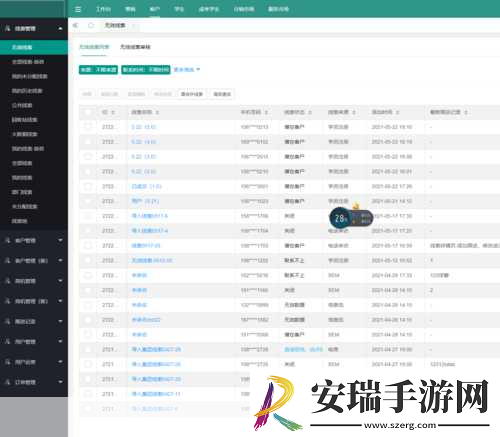Tick the checkbox of the first table row
500x437 pixels.
tap(88, 127)
